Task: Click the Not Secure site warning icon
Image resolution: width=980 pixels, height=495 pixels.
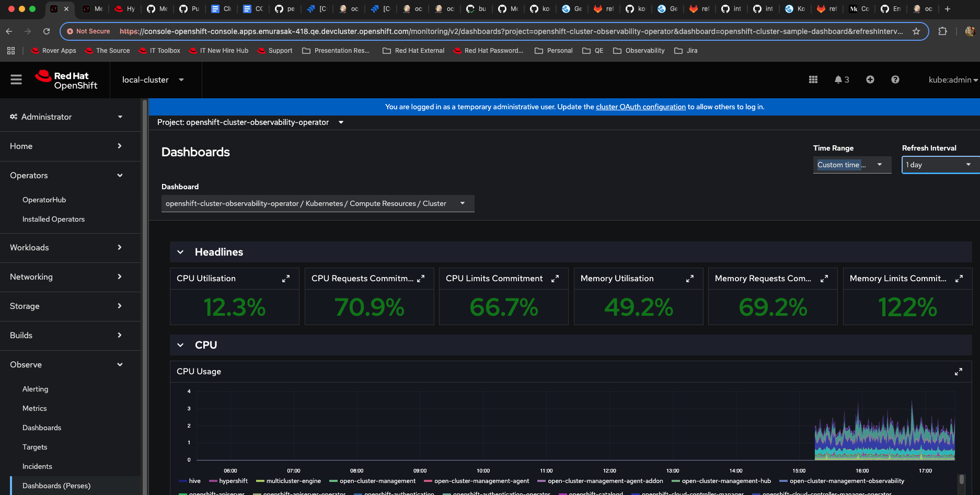Action: [70, 31]
